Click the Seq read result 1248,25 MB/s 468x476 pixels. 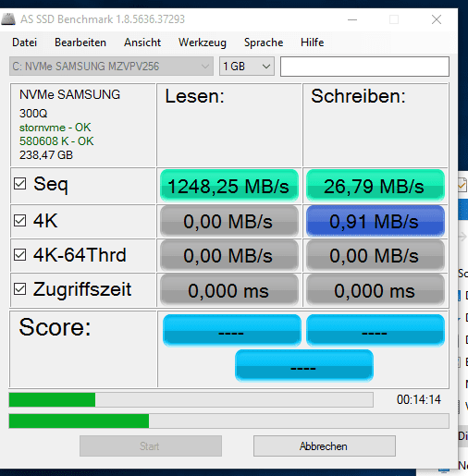pos(229,186)
